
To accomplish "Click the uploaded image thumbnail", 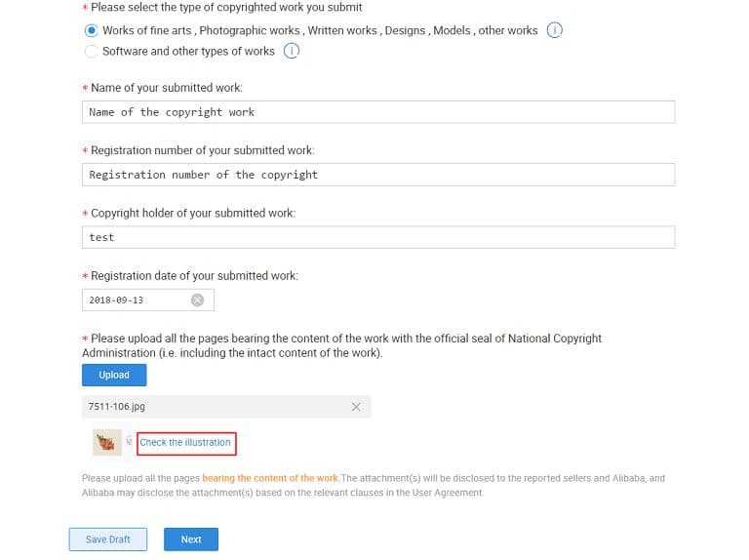I will (x=106, y=443).
